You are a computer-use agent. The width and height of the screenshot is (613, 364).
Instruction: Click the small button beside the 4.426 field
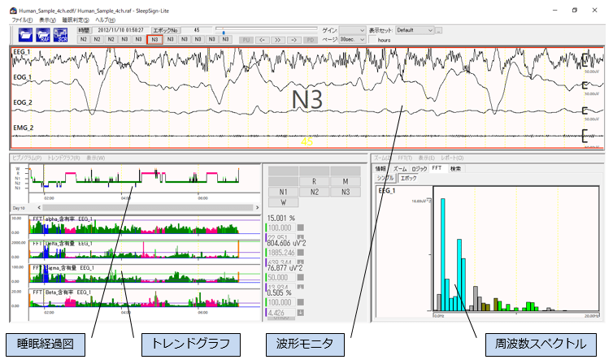[301, 311]
